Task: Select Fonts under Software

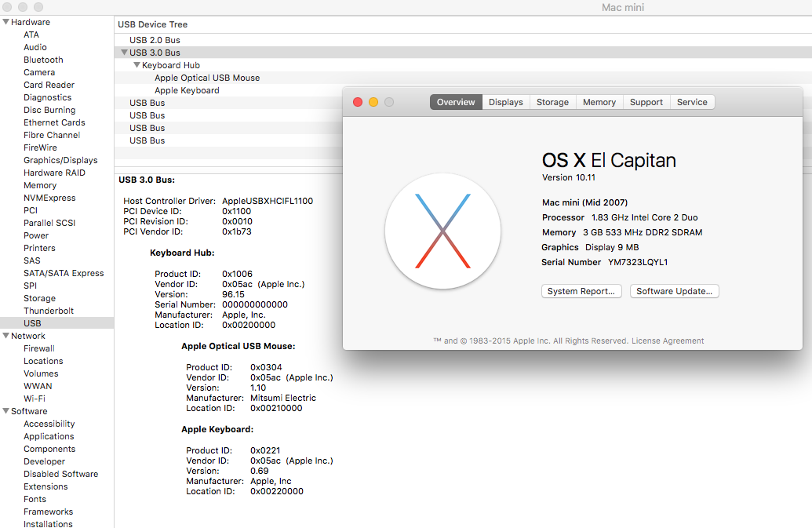Action: [x=35, y=499]
